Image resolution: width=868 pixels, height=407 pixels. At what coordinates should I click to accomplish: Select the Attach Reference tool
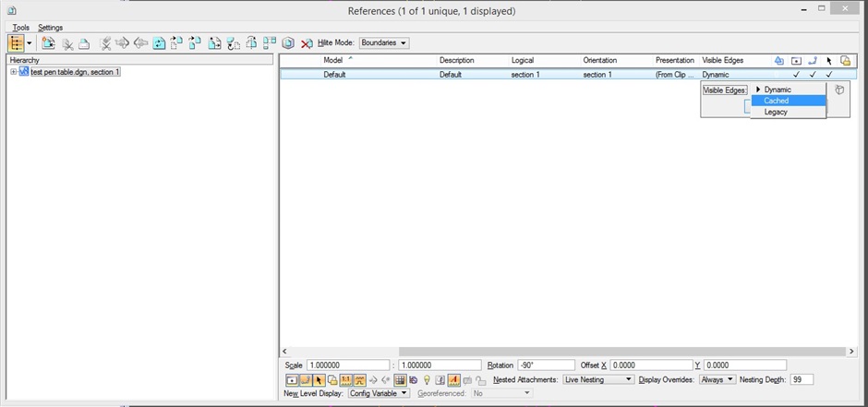pyautogui.click(x=49, y=43)
